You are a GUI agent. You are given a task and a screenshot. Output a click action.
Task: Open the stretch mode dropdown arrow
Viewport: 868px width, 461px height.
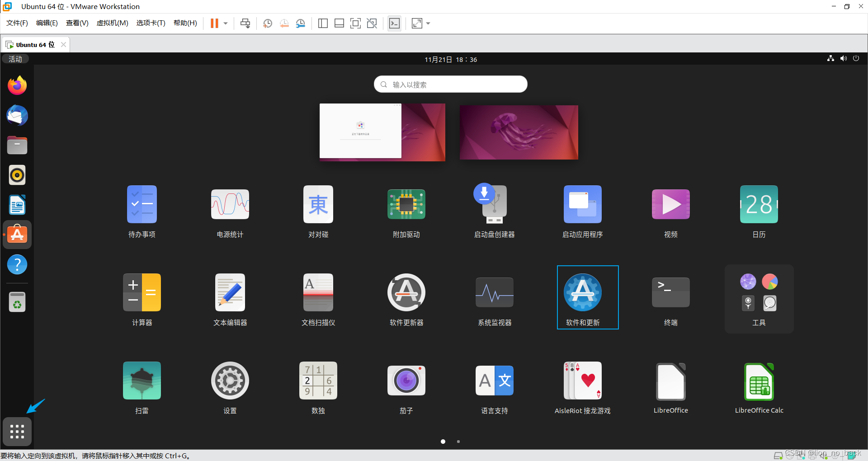pos(427,23)
